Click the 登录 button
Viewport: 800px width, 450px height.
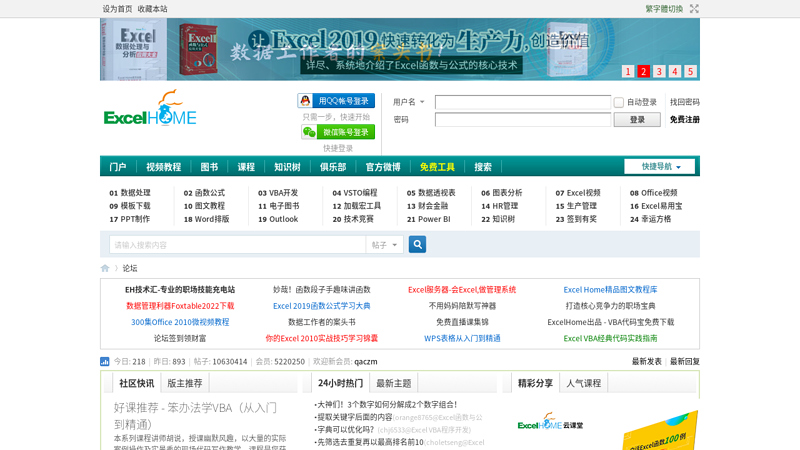point(637,119)
